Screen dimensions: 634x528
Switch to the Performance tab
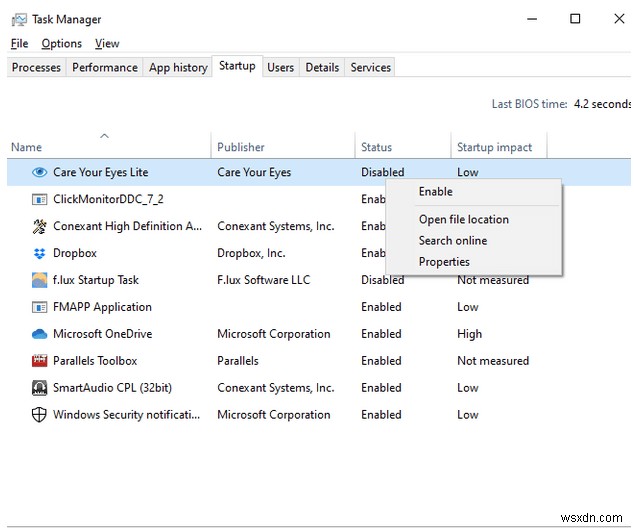[x=105, y=67]
